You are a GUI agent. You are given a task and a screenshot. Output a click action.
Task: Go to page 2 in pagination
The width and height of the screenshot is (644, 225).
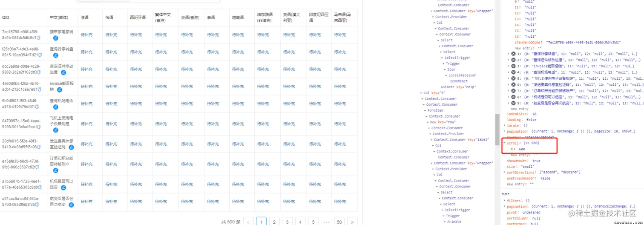(274, 222)
